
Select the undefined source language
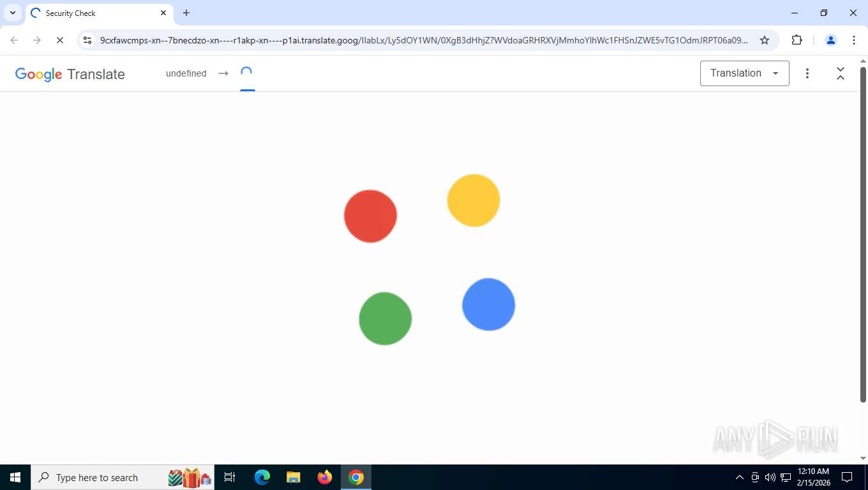pos(186,73)
